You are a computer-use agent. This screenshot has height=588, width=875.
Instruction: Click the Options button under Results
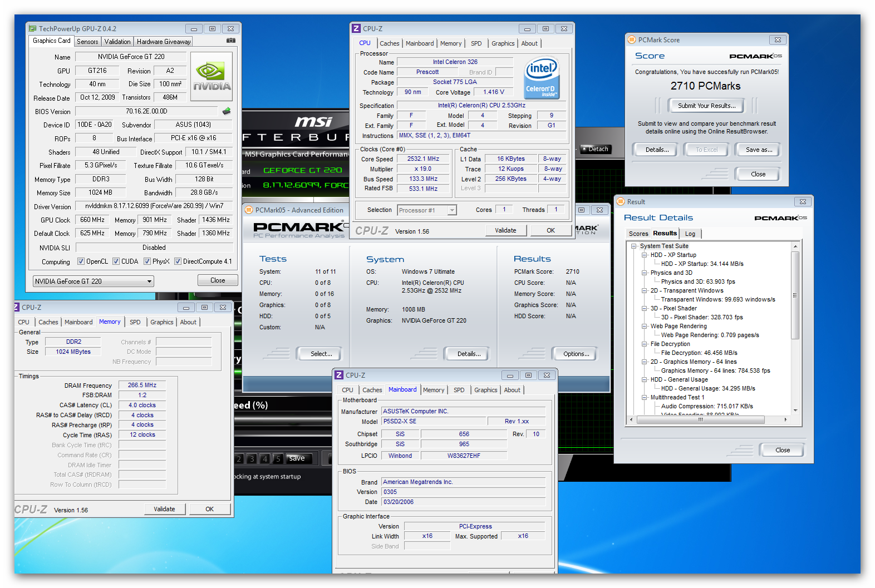(x=576, y=354)
